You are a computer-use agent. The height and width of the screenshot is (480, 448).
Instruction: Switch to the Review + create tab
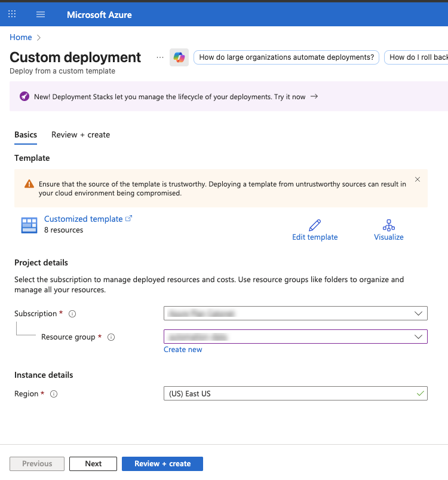(80, 134)
